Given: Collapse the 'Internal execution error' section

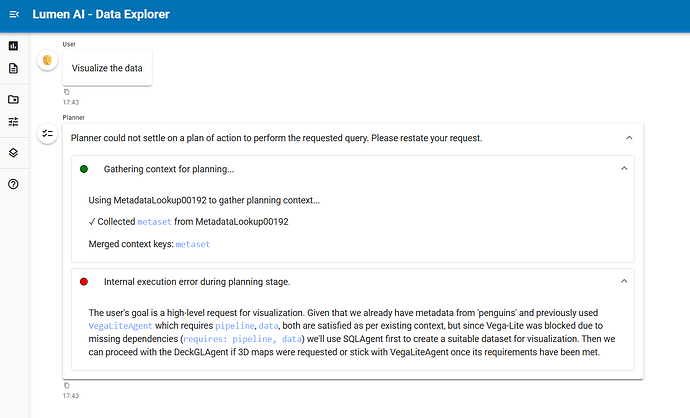Looking at the screenshot, I should (x=624, y=282).
